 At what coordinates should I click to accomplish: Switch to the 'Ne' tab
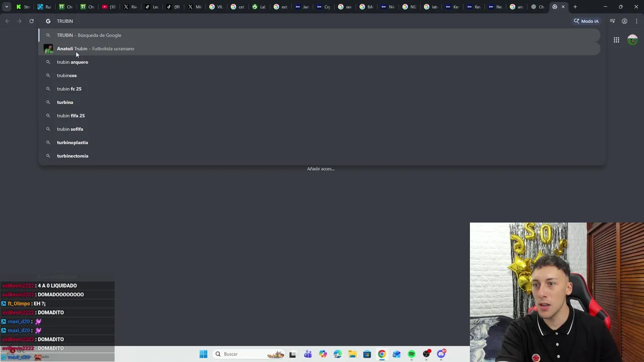(x=495, y=7)
